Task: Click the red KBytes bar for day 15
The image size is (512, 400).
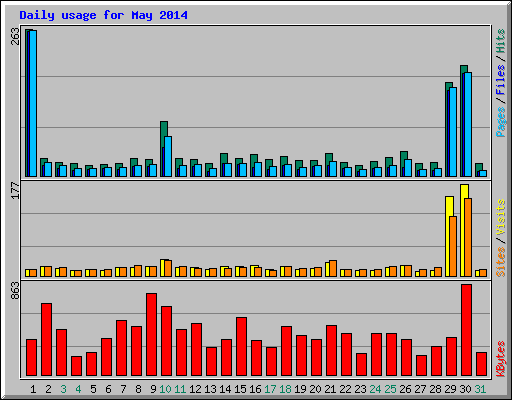Action: 242,346
